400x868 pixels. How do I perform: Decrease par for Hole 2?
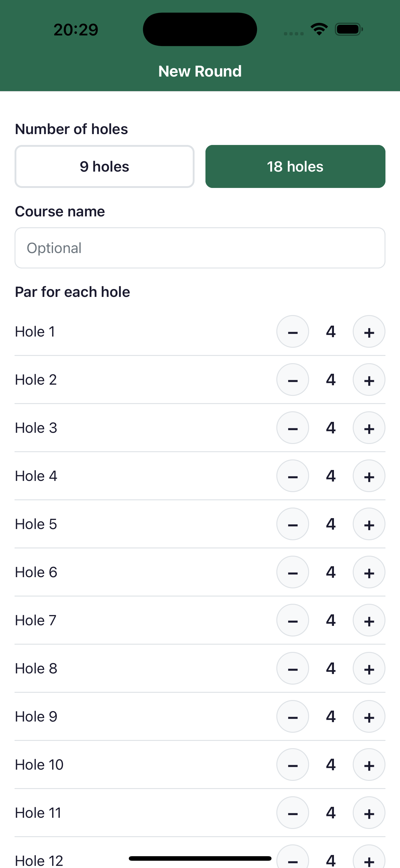pos(292,380)
